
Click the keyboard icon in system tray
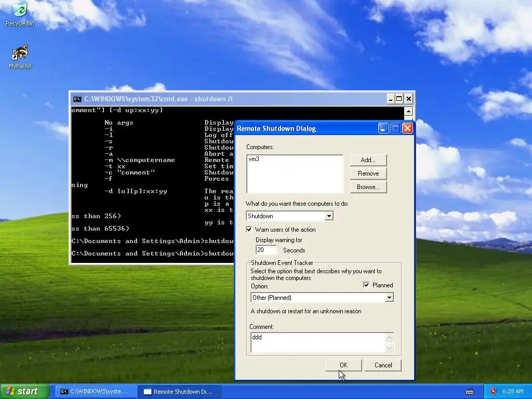click(x=470, y=392)
